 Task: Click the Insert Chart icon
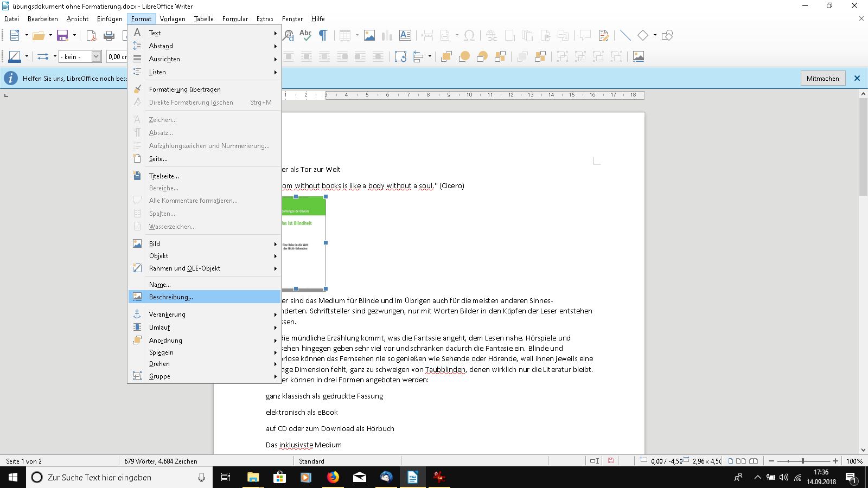click(387, 36)
